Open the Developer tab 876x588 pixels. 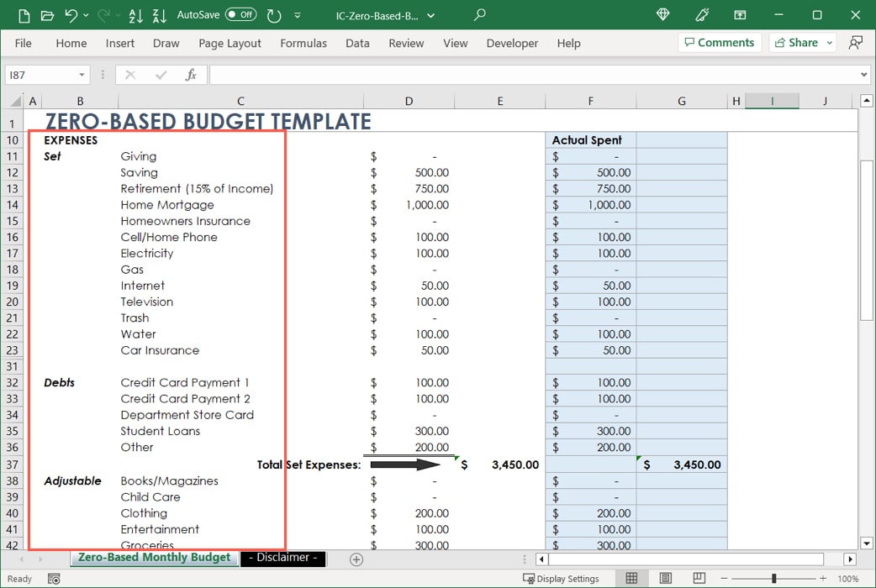click(x=512, y=43)
